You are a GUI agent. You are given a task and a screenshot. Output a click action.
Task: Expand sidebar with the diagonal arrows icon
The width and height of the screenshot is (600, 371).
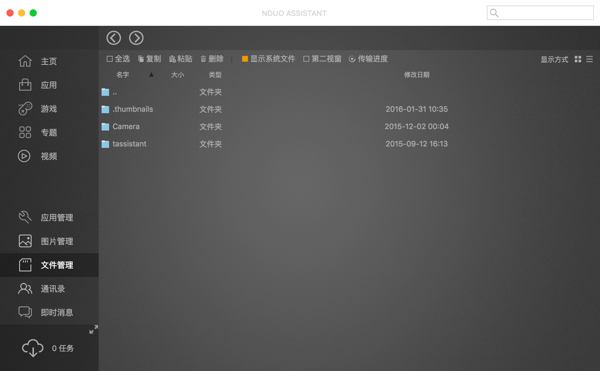(x=93, y=329)
